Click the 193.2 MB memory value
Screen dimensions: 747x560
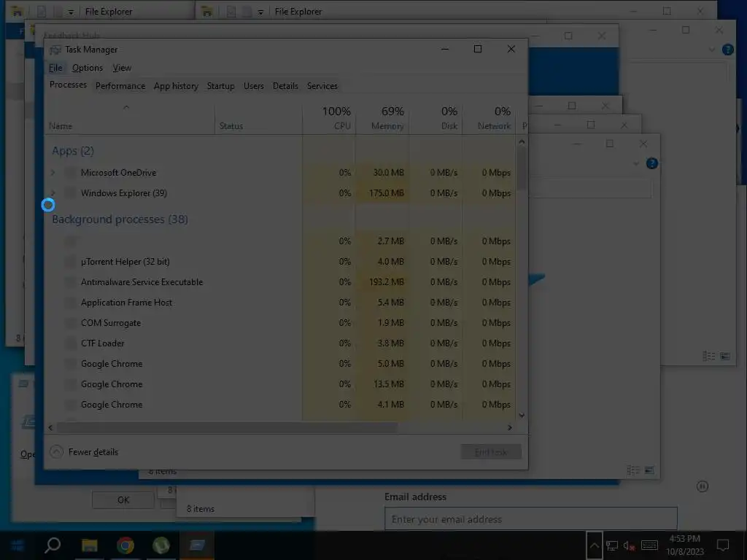[x=387, y=282]
